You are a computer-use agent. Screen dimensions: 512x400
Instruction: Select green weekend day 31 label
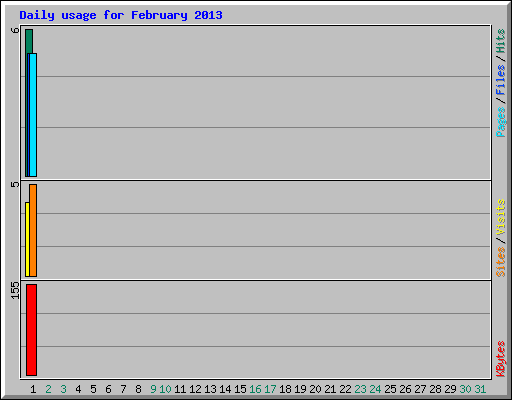point(480,389)
